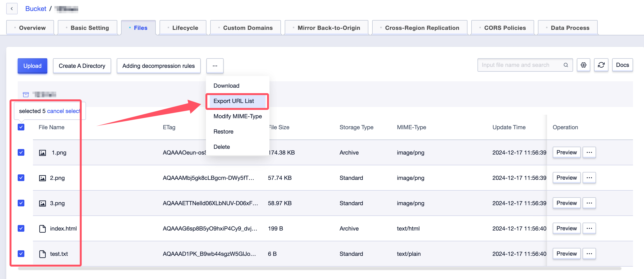Switch to Cross-Region Replication tab
The image size is (644, 279).
(x=420, y=28)
